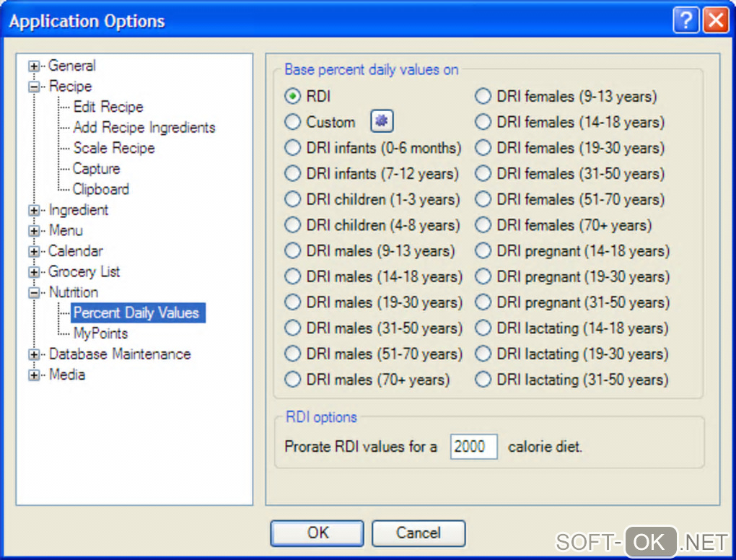Go to Add Recipe Ingredients page
The height and width of the screenshot is (560, 736).
tap(144, 128)
